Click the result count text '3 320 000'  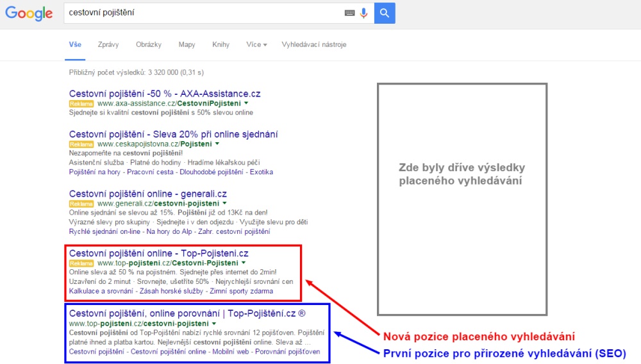click(x=163, y=72)
